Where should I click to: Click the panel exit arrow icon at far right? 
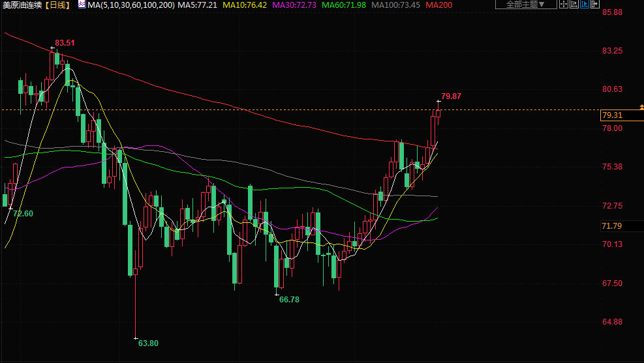tap(594, 4)
